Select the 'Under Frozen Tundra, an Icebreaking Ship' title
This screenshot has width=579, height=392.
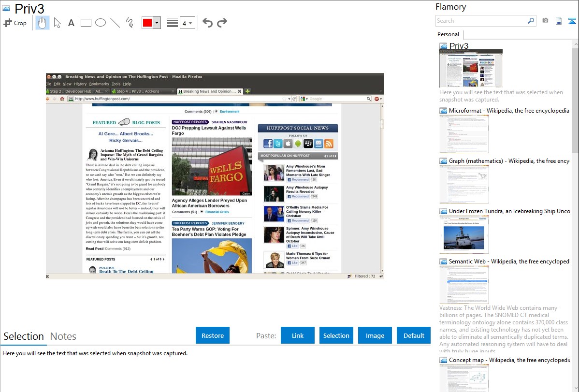point(509,211)
